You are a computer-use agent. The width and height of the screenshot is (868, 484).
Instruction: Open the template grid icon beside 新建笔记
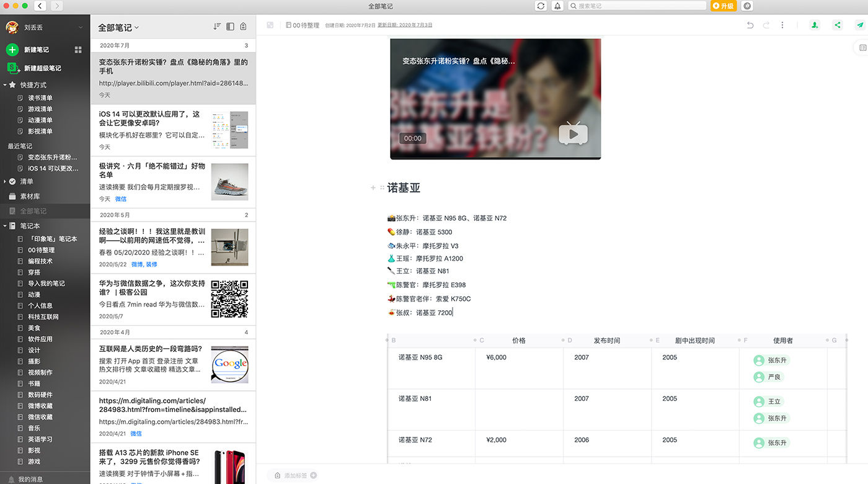[x=78, y=50]
